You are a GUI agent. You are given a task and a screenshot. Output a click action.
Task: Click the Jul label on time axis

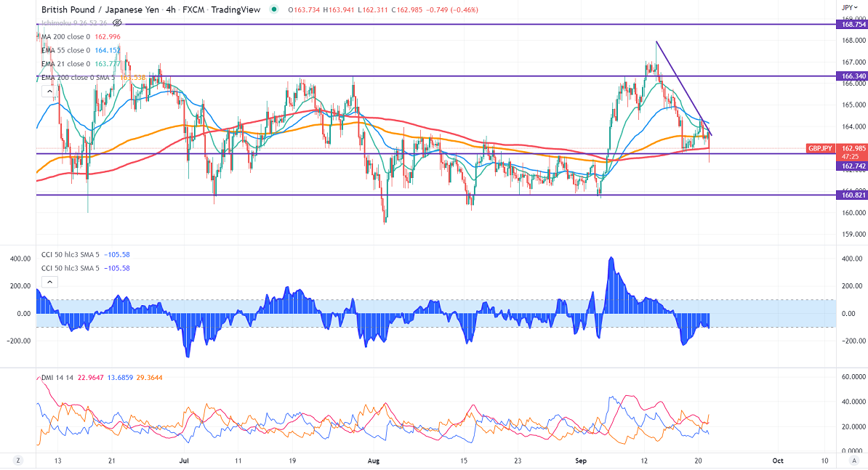click(185, 461)
